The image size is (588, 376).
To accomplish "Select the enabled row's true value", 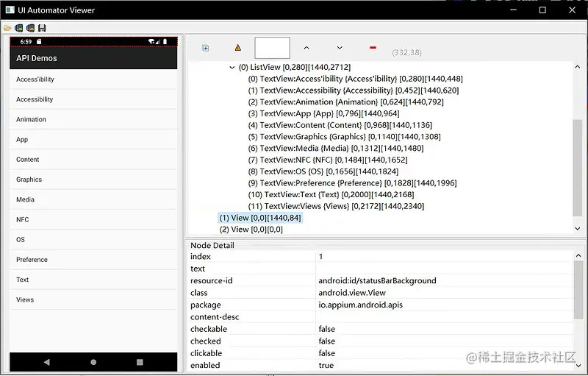I will pos(326,365).
